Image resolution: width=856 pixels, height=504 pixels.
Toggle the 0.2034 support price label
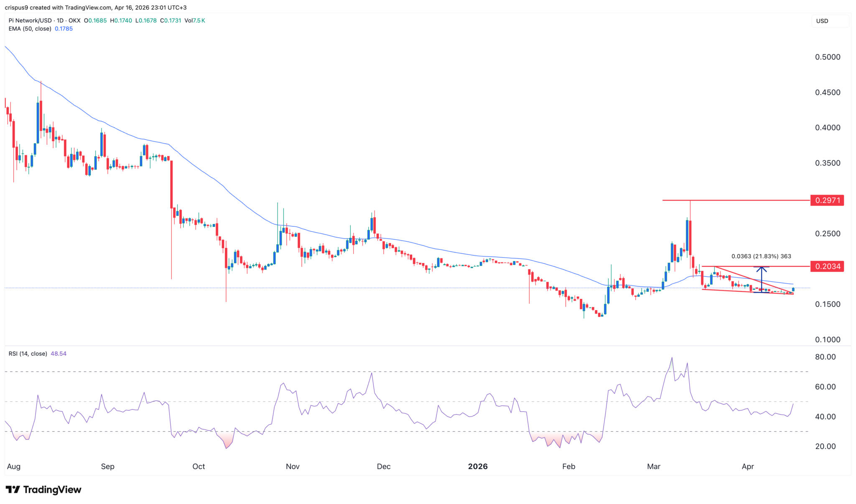tap(829, 266)
